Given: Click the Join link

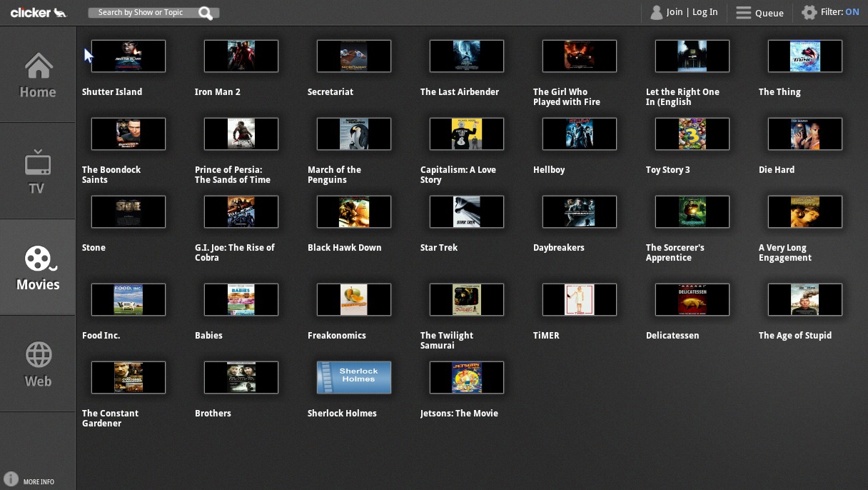Looking at the screenshot, I should pos(675,12).
